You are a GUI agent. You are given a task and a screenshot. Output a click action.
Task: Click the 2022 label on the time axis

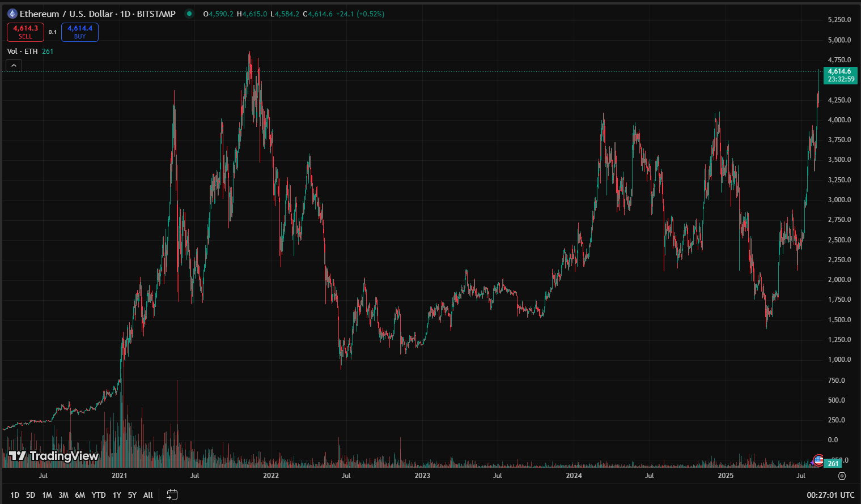point(271,476)
